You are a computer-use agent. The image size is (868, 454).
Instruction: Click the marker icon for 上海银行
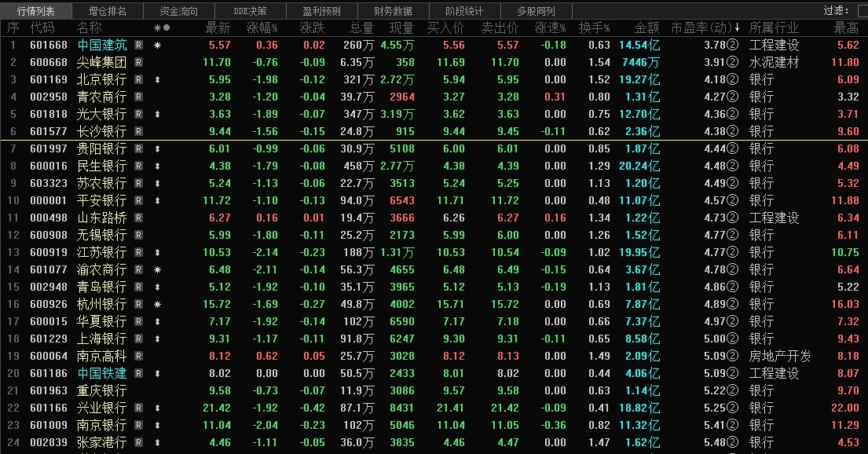pyautogui.click(x=157, y=339)
